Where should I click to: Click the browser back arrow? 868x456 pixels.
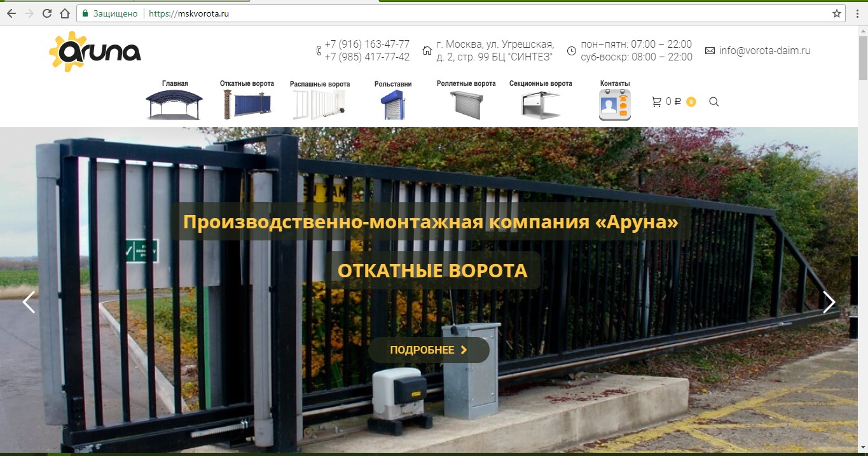pos(11,13)
